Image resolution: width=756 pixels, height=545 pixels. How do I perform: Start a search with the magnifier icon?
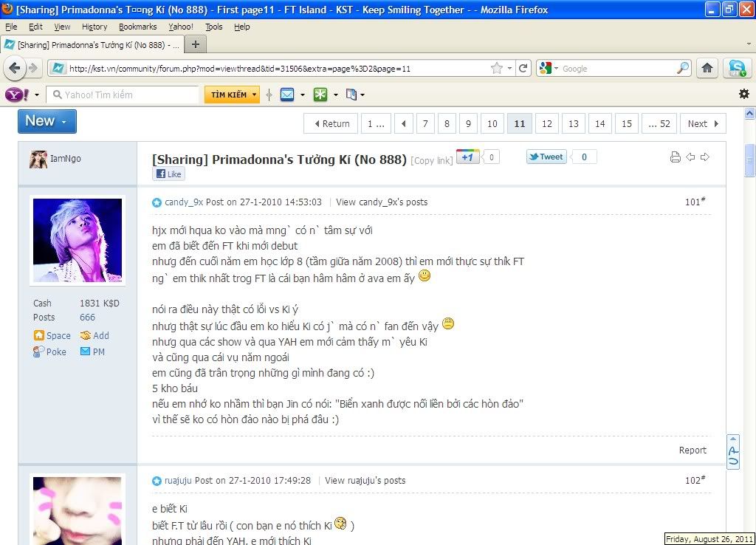[683, 68]
